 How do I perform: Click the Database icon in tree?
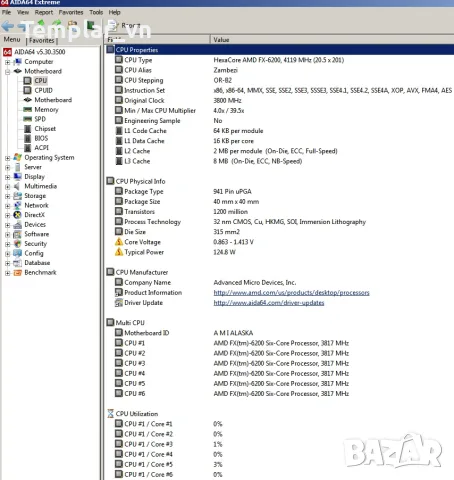click(x=17, y=263)
